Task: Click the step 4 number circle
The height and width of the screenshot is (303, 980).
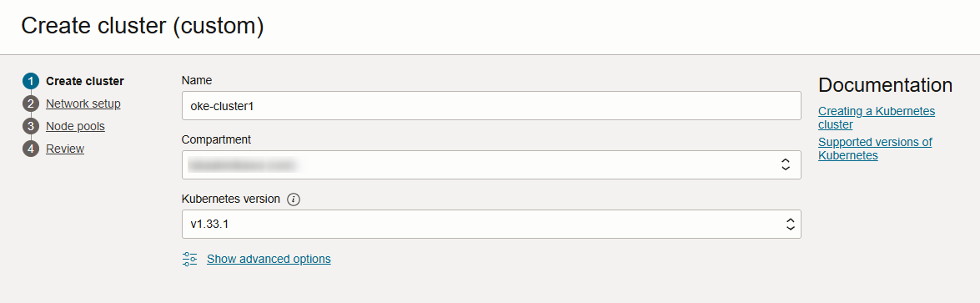Action: pyautogui.click(x=31, y=149)
